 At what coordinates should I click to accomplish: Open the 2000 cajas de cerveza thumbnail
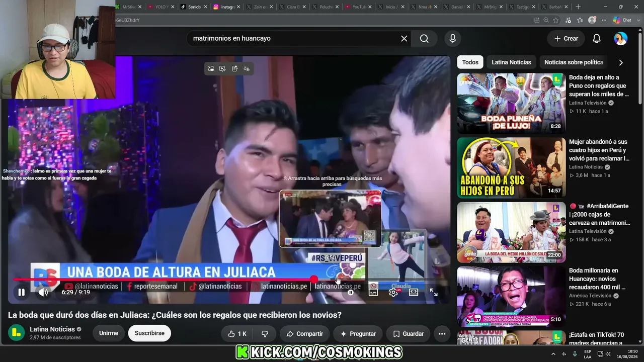pos(511,232)
